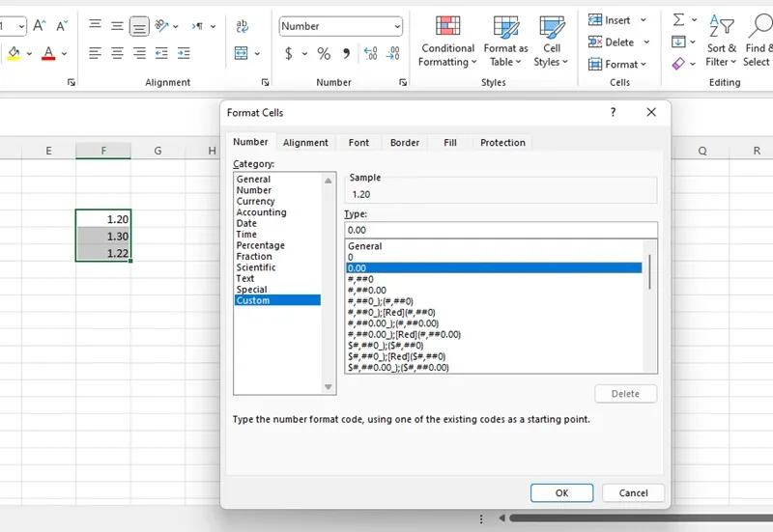
Task: Align text left
Action: [95, 53]
